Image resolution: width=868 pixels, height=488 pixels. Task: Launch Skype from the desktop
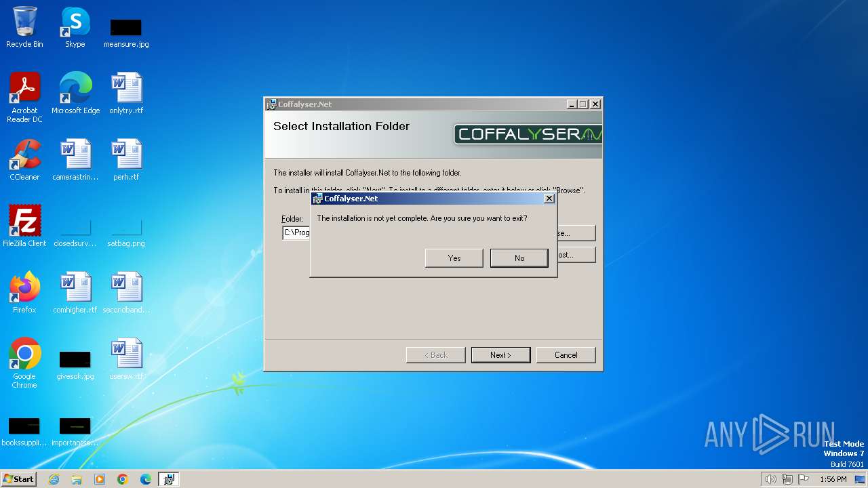pyautogui.click(x=75, y=28)
